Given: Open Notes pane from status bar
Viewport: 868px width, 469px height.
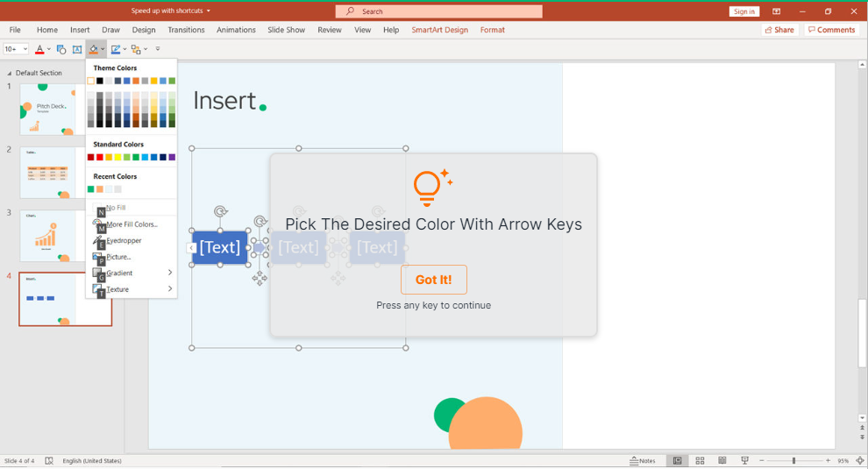Looking at the screenshot, I should click(642, 461).
